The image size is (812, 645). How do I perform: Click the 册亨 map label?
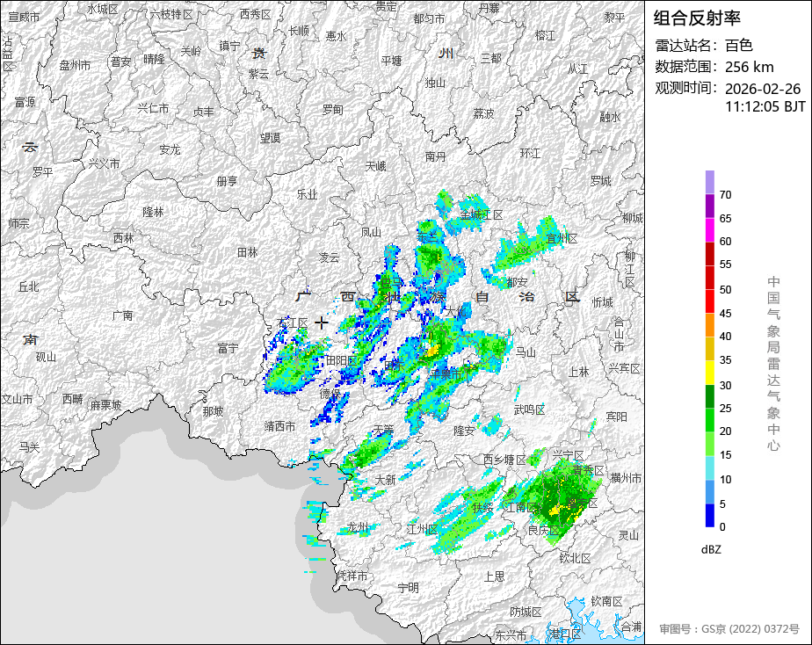tap(227, 181)
